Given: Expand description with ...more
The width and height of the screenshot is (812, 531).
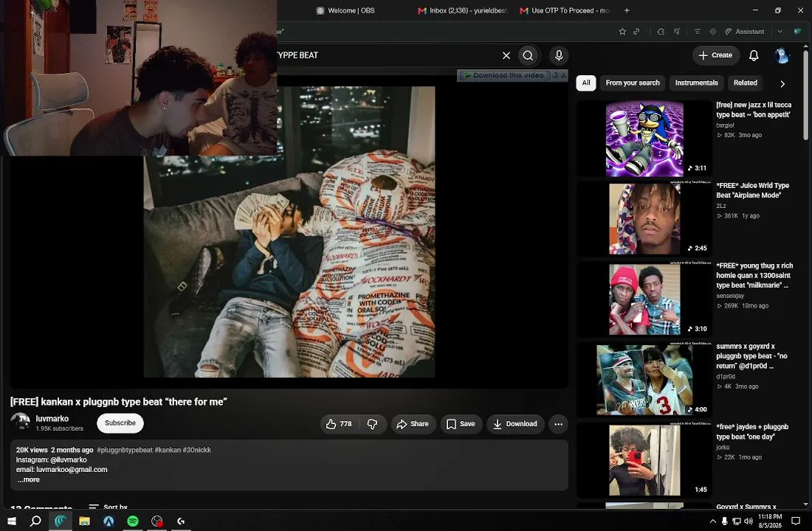Looking at the screenshot, I should point(29,480).
